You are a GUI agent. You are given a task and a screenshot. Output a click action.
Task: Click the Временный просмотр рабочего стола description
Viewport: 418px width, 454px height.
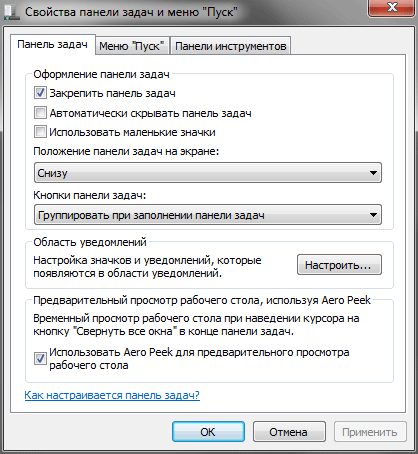click(x=196, y=325)
